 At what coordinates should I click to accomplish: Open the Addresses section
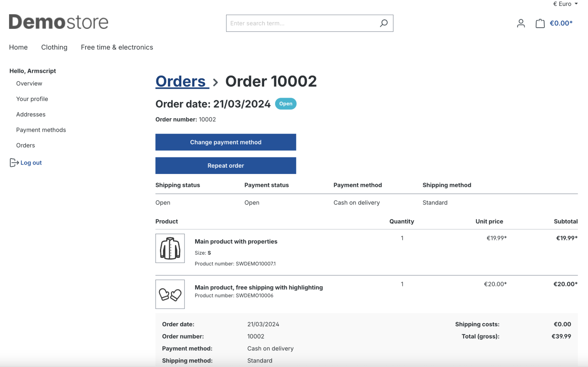click(x=30, y=114)
